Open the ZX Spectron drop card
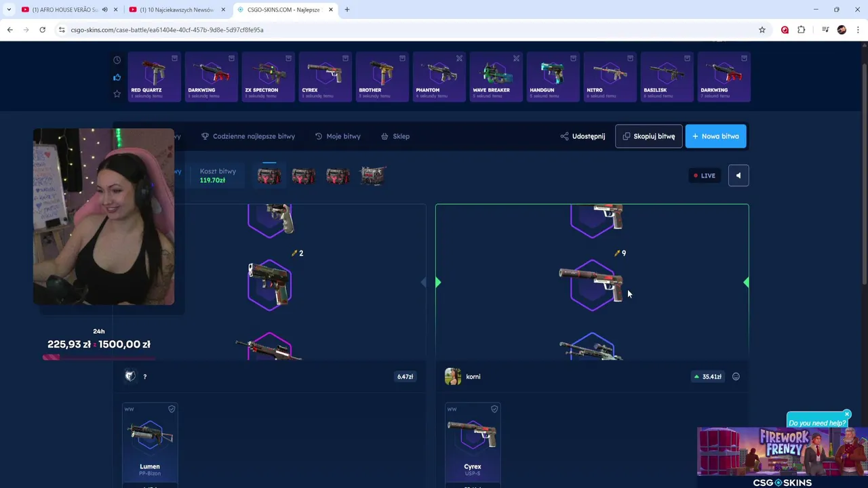This screenshot has height=488, width=868. 268,77
